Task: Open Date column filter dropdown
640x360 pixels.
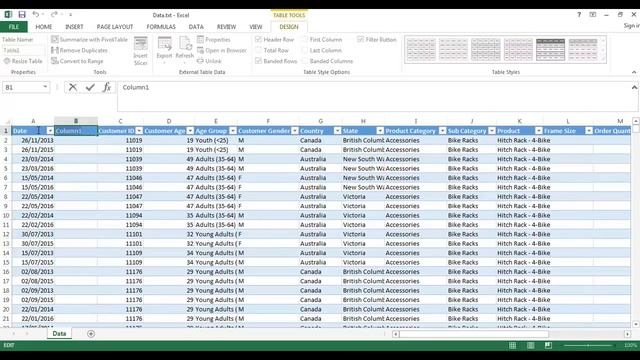Action: coord(50,131)
